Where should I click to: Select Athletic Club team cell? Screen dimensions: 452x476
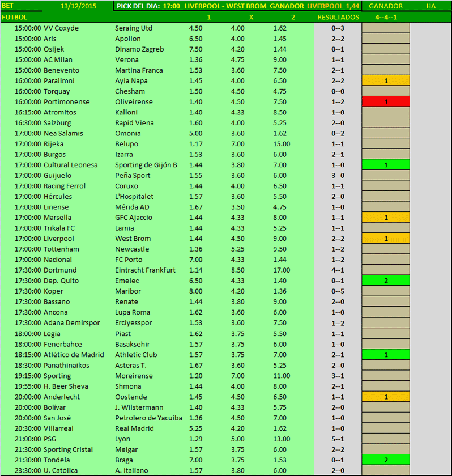[x=136, y=355]
